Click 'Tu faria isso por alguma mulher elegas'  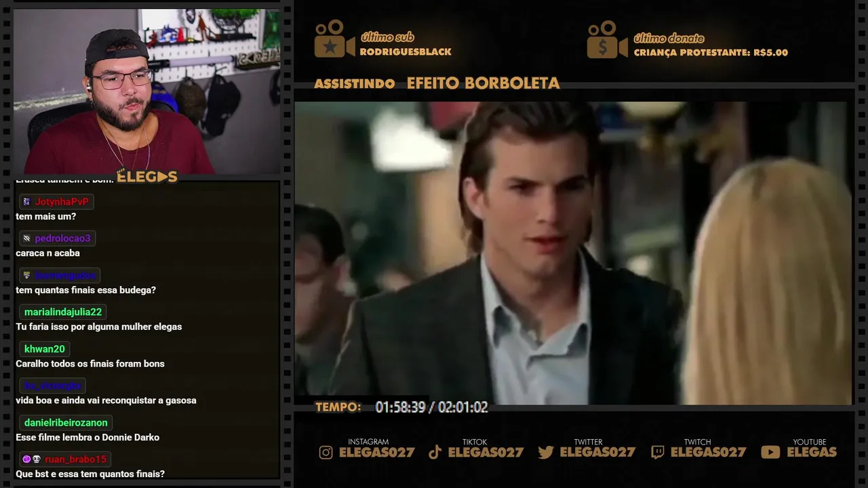99,327
